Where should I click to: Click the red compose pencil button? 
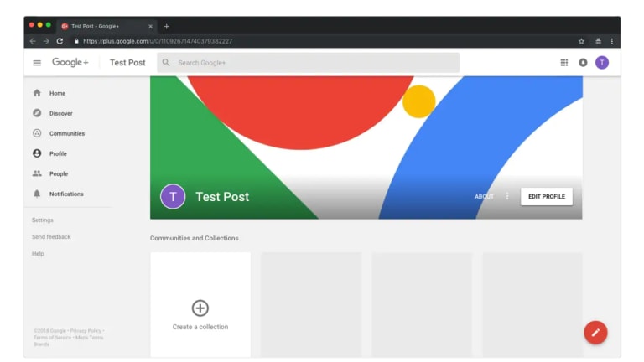point(595,333)
